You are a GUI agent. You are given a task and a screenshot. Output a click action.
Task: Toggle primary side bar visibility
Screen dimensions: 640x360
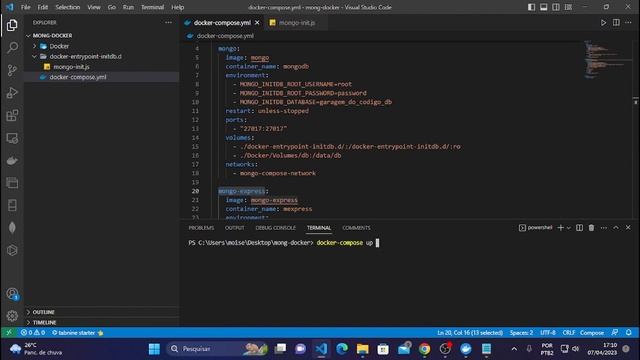[x=531, y=7]
